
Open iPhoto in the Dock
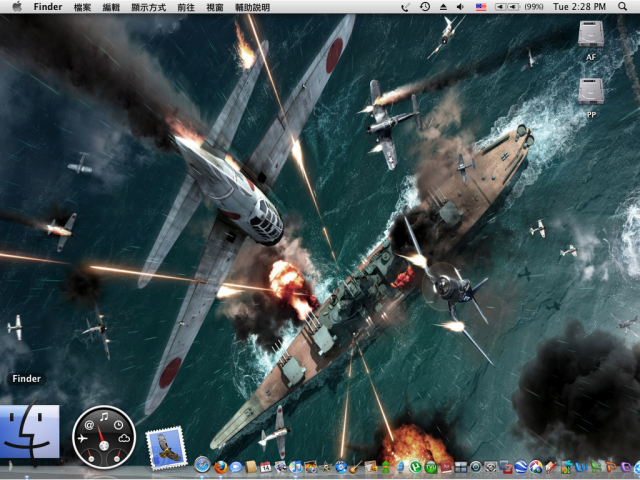click(x=311, y=467)
